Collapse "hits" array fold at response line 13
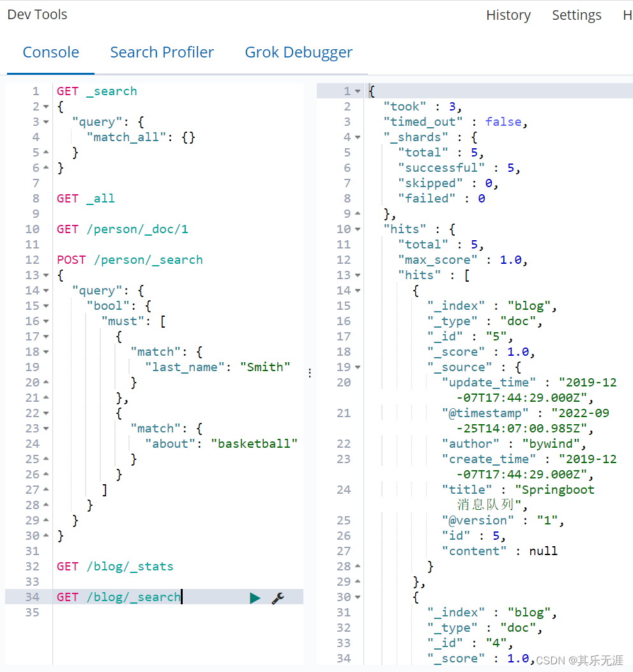The width and height of the screenshot is (633, 672). coord(358,275)
